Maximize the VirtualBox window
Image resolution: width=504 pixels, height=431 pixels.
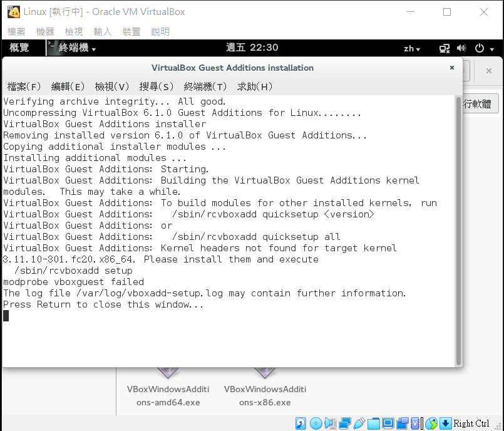click(x=447, y=12)
